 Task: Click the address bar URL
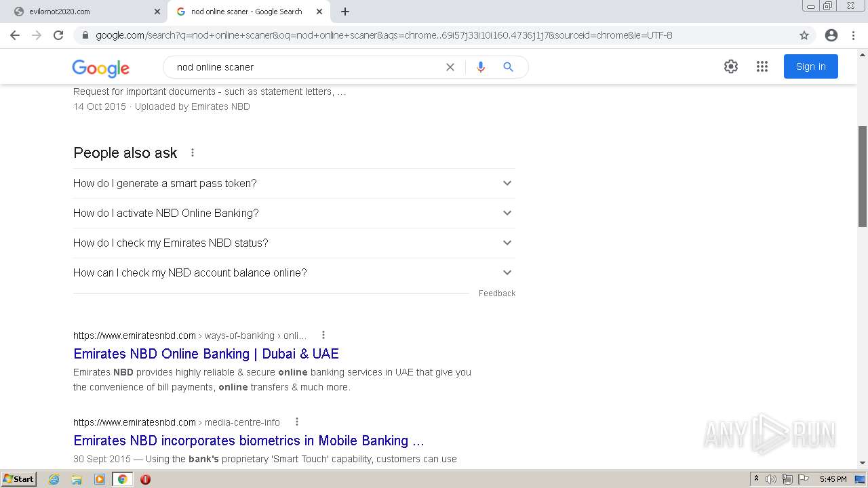click(x=384, y=35)
